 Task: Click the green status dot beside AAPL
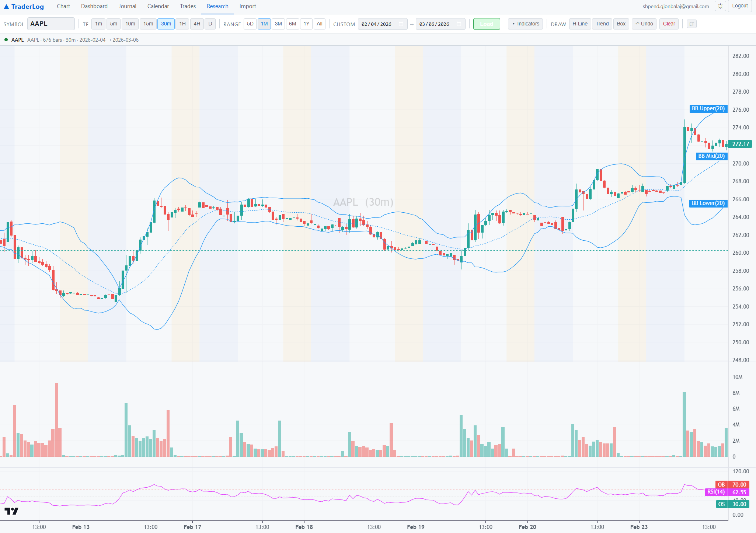pos(6,39)
